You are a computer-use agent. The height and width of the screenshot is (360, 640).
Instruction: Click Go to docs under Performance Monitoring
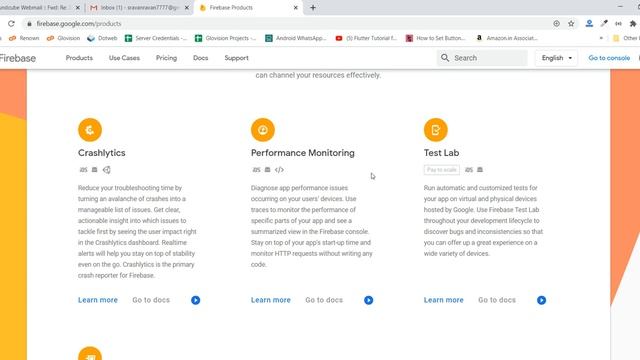(324, 300)
